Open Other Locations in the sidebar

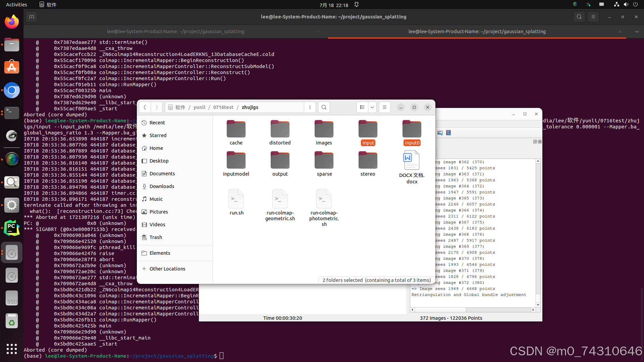point(167,269)
